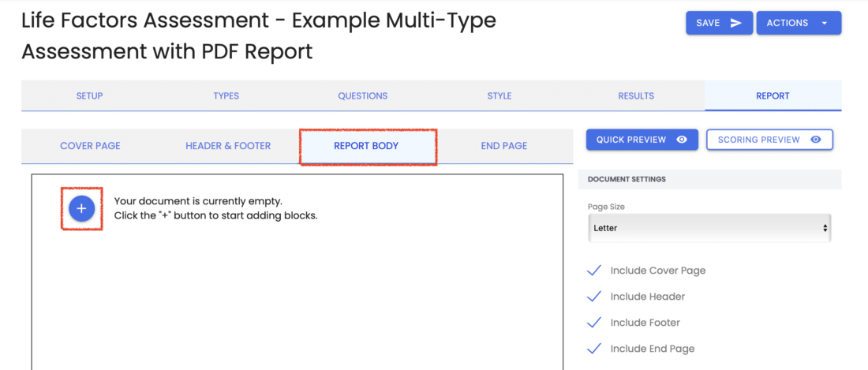This screenshot has width=868, height=370.
Task: Uncheck Include Cover Page
Action: tap(594, 271)
